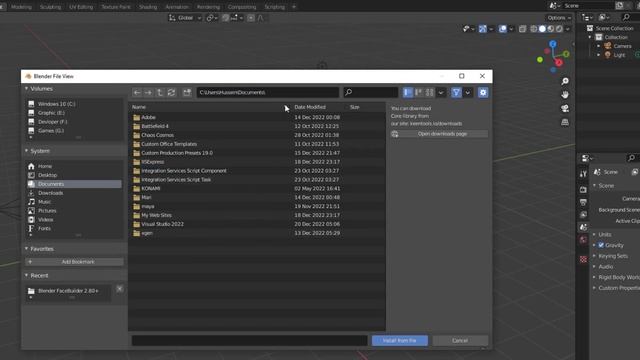The image size is (640, 360).
Task: Click zoom magnifier in viewport gizmo
Action: [x=565, y=82]
